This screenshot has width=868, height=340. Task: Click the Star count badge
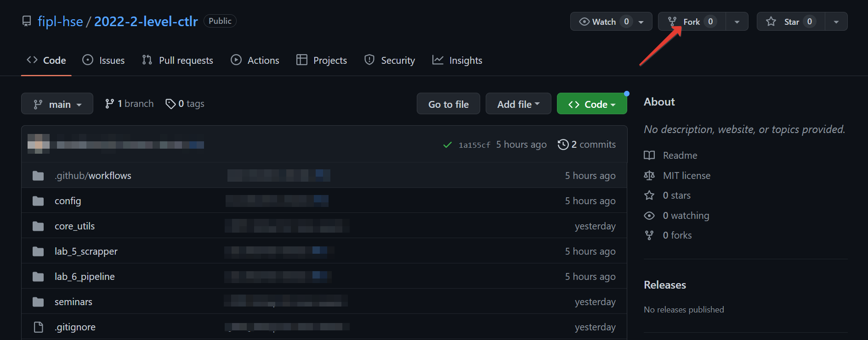pyautogui.click(x=810, y=22)
